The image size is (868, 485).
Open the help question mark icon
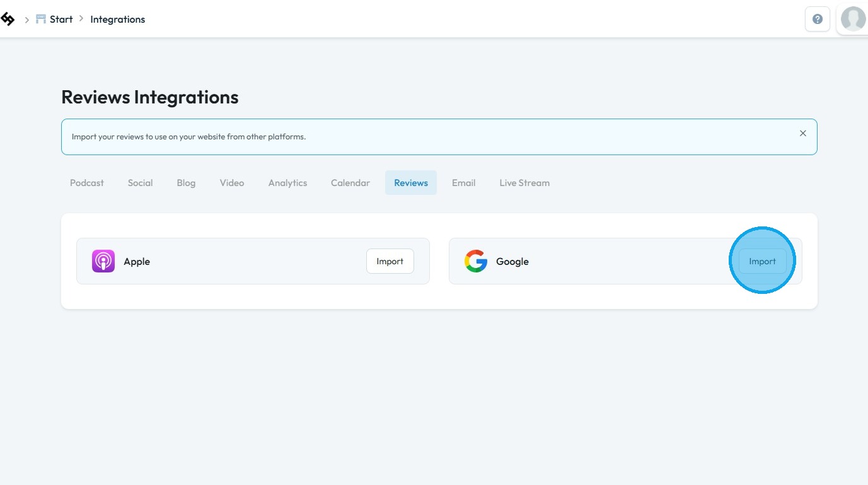[818, 20]
